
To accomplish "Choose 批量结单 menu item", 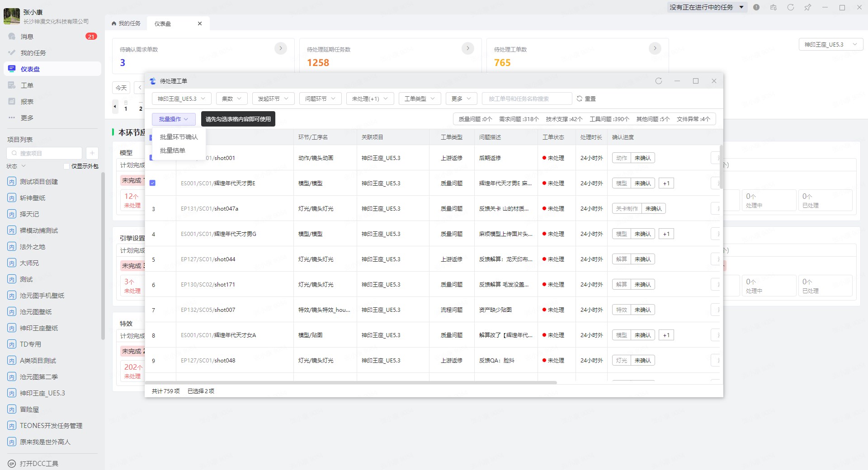I will (179, 150).
